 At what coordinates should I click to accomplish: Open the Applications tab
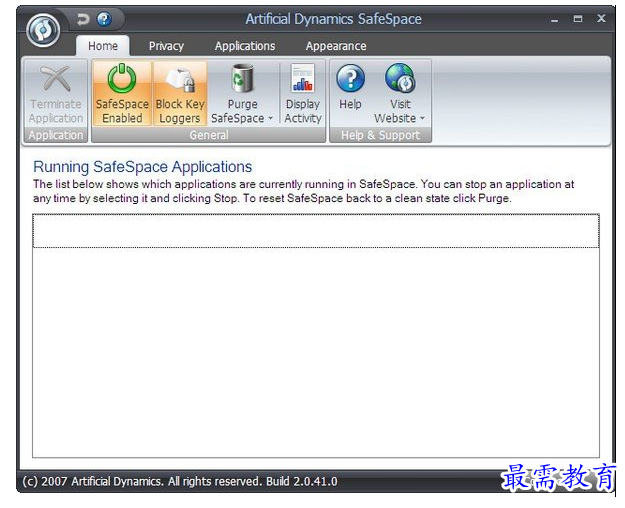pos(245,46)
